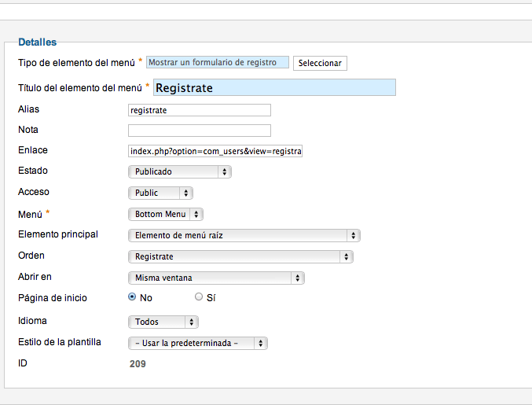Open the Elemento principal dropdown
Screen dimensions: 532x405
244,235
